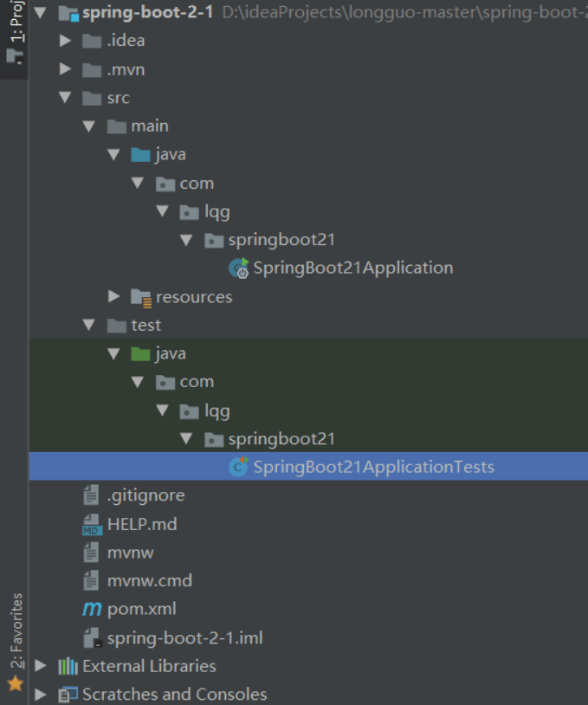588x705 pixels.
Task: Click the spring-boot-2-1.iml file icon
Action: (x=93, y=637)
